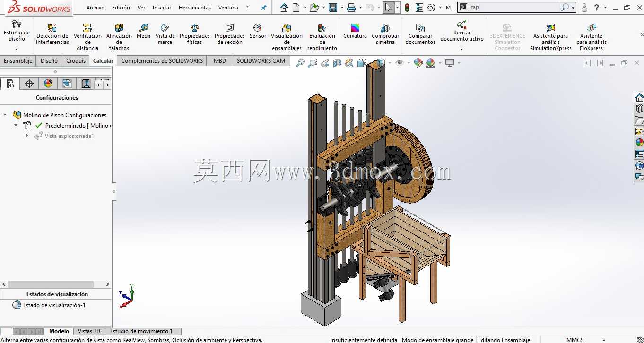The height and width of the screenshot is (343, 644).
Task: Open the task pane Appearances color ball
Action: click(x=639, y=142)
